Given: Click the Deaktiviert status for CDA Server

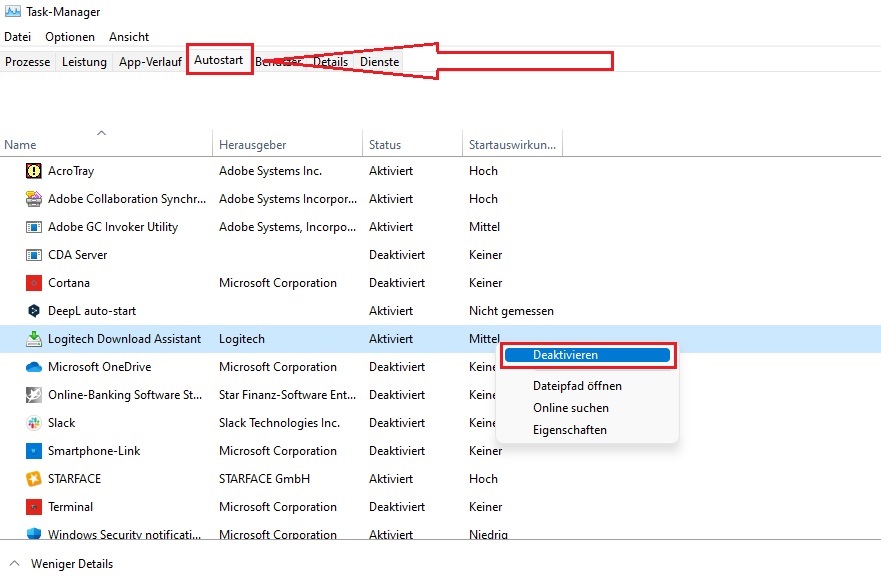Looking at the screenshot, I should [397, 255].
